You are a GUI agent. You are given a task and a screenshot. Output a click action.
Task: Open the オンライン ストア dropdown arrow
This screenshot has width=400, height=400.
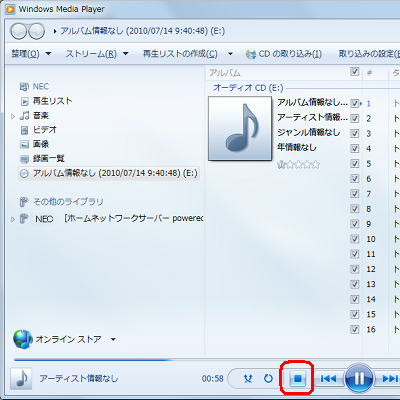point(113,340)
